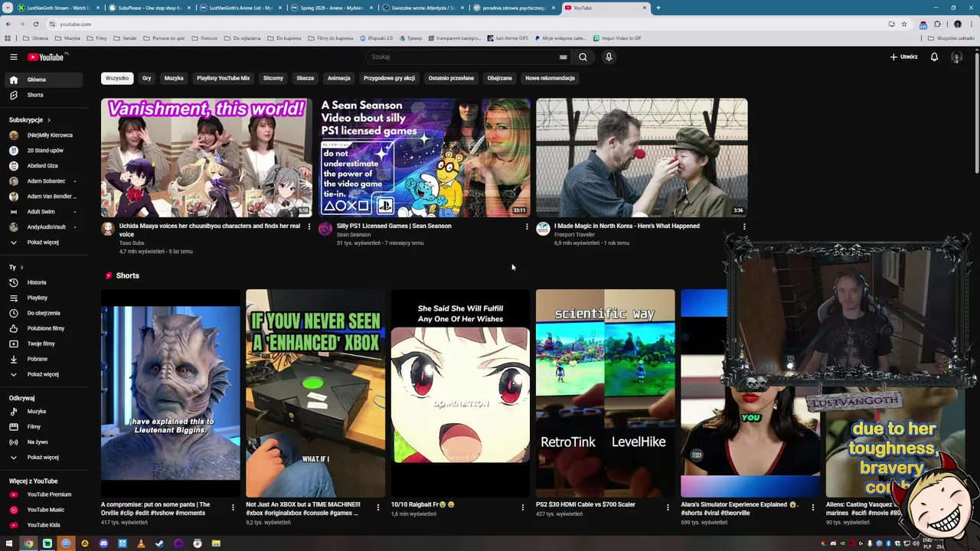
Task: Open Wszystkie zakładki bookmarks folder
Action: (x=950, y=38)
